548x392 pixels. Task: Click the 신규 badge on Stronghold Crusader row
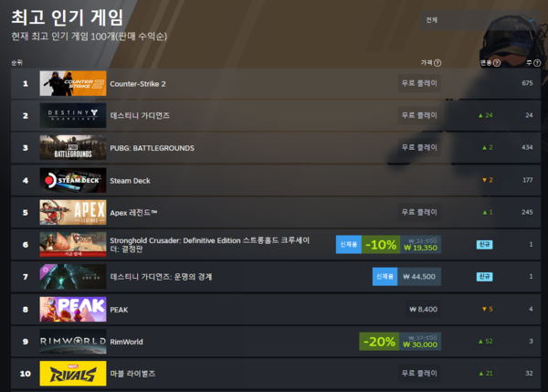[484, 245]
